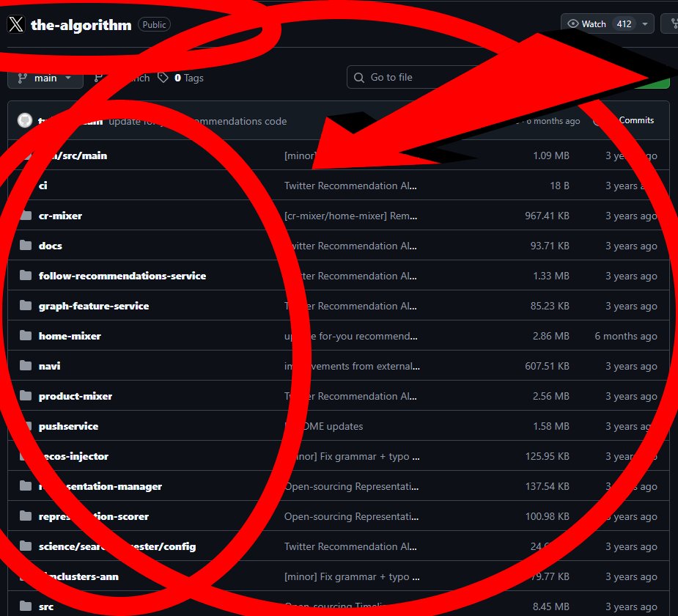Click the X logo avatar icon
The width and height of the screenshot is (678, 616).
click(16, 24)
